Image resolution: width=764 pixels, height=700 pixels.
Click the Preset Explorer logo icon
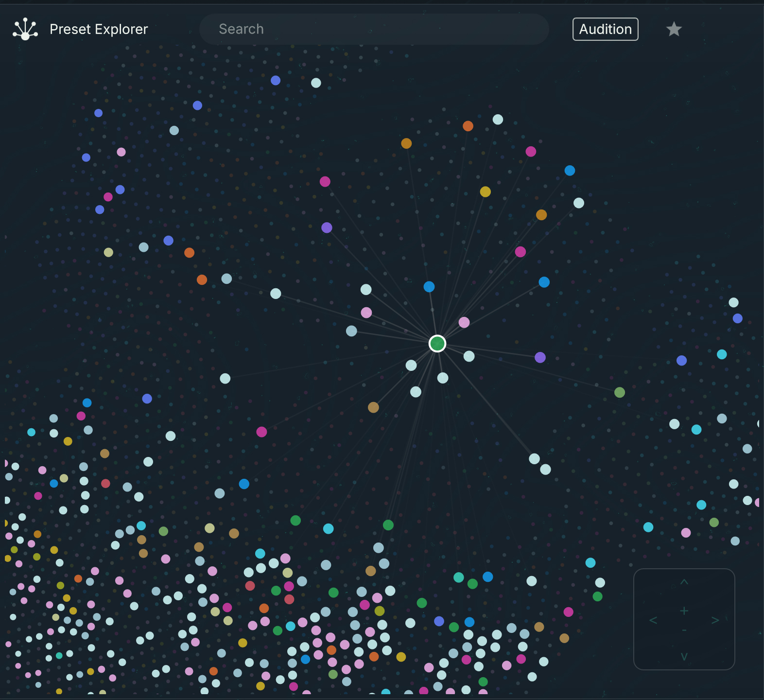(25, 29)
